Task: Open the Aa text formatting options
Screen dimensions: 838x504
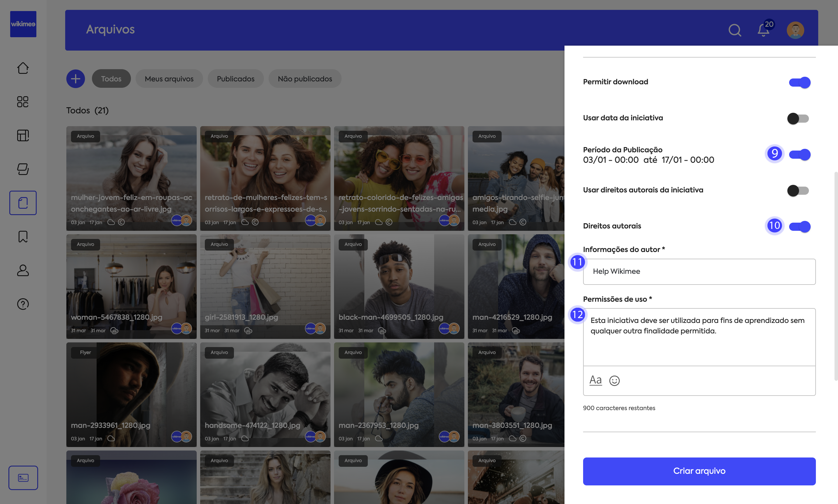Action: [595, 380]
